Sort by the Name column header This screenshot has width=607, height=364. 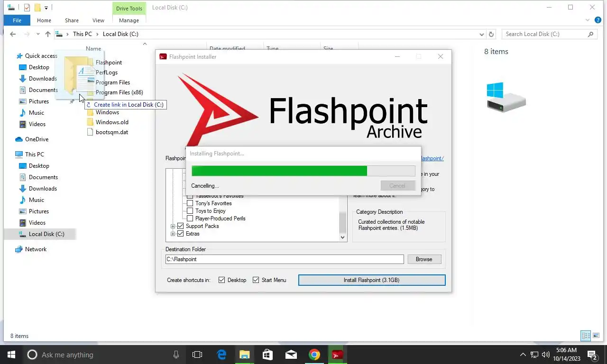tap(93, 48)
